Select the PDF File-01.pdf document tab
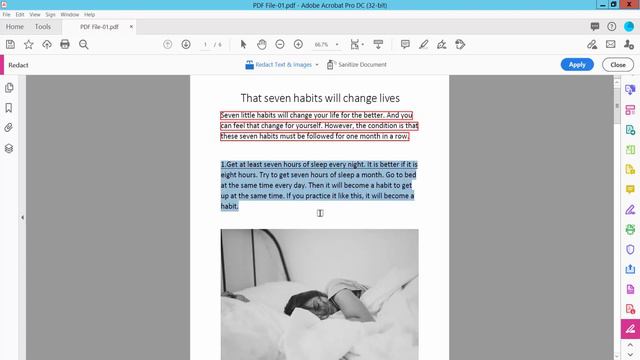 point(99,27)
